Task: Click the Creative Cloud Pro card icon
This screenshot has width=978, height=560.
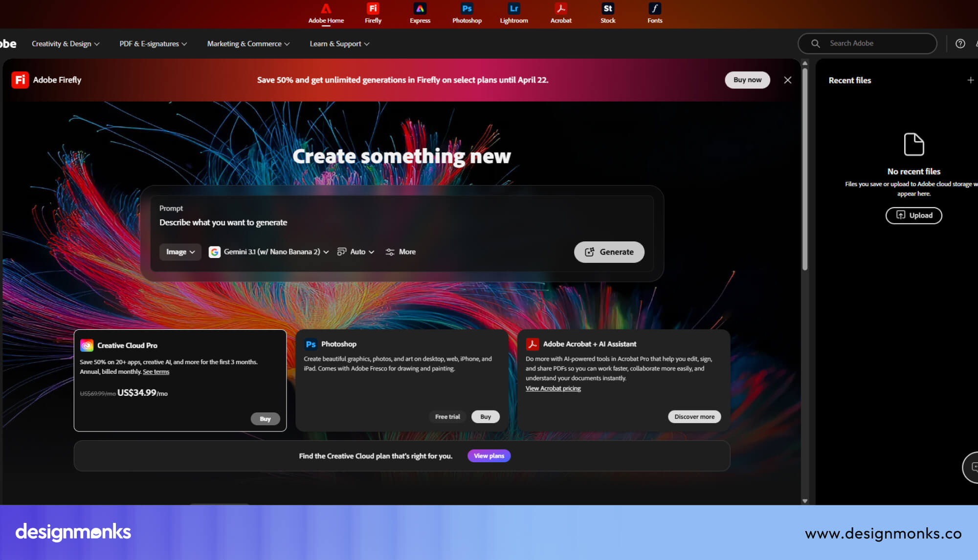Action: point(87,345)
